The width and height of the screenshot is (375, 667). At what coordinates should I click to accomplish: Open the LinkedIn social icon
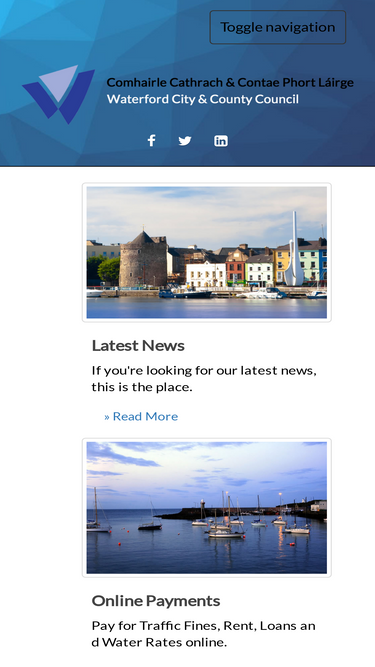tap(221, 141)
